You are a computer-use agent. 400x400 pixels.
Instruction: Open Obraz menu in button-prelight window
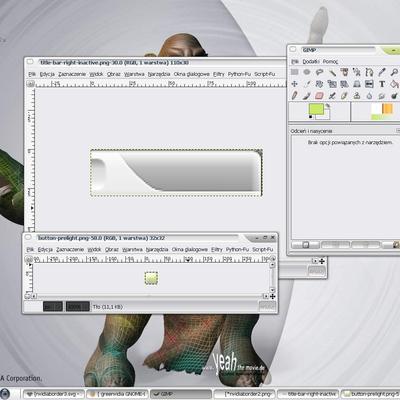click(112, 249)
